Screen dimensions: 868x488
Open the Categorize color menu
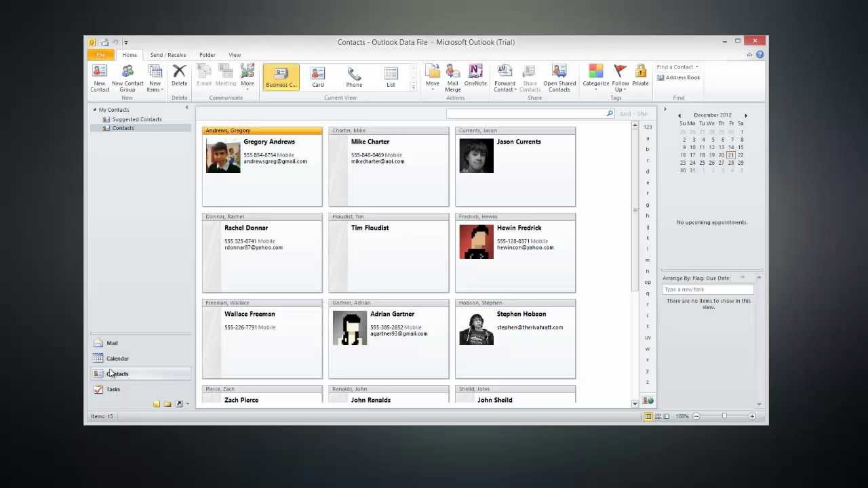pos(595,78)
